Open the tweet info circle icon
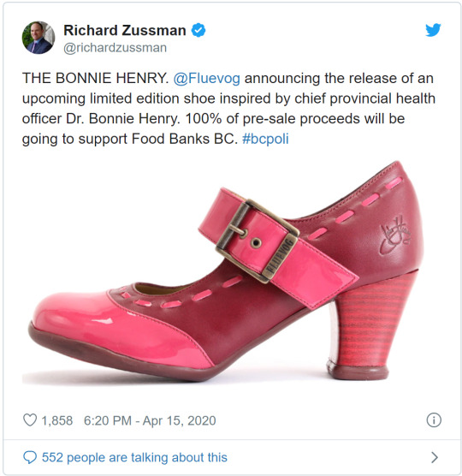The height and width of the screenshot is (476, 462). [434, 420]
